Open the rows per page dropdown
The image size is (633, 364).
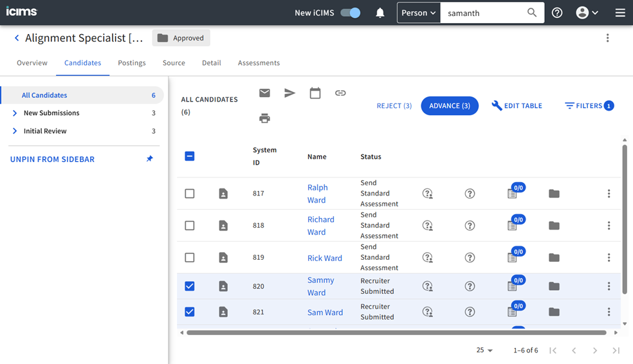click(x=484, y=350)
